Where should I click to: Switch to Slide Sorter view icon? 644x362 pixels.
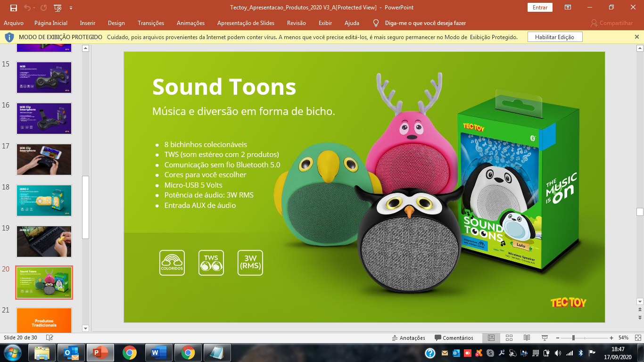pos(509,338)
